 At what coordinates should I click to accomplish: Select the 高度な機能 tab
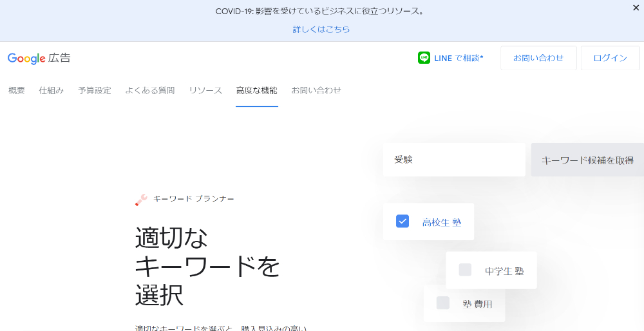[x=257, y=90]
